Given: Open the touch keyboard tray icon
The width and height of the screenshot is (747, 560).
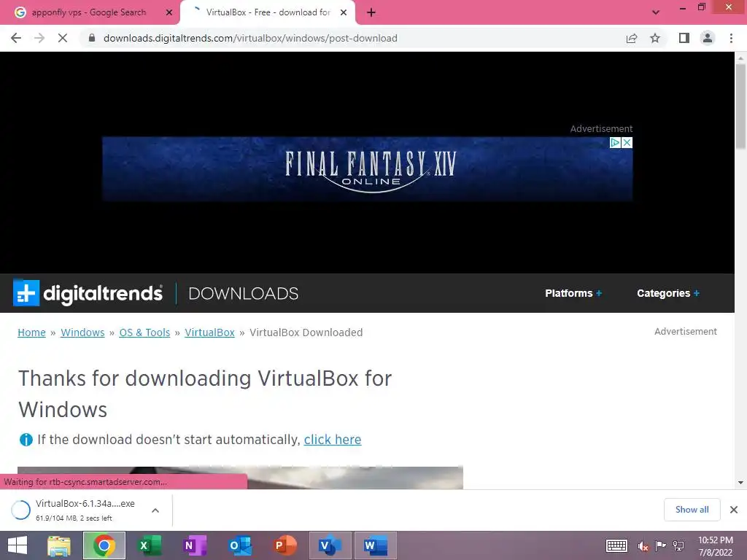Looking at the screenshot, I should coord(616,545).
